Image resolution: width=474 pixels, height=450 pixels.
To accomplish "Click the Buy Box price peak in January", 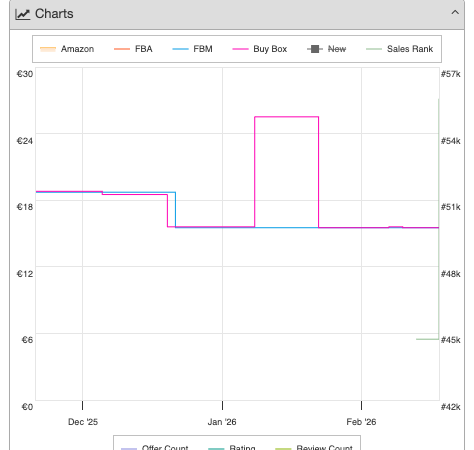I will pyautogui.click(x=287, y=117).
